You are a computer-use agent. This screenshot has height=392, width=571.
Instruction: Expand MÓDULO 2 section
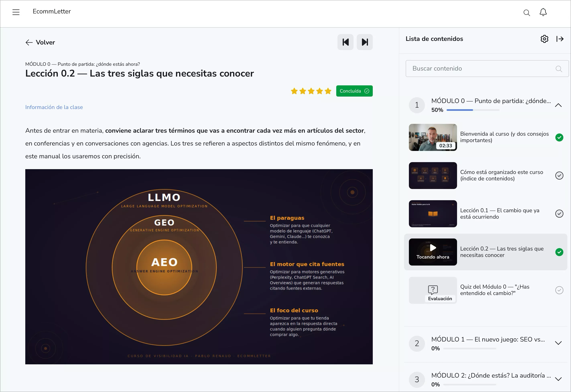[558, 379]
